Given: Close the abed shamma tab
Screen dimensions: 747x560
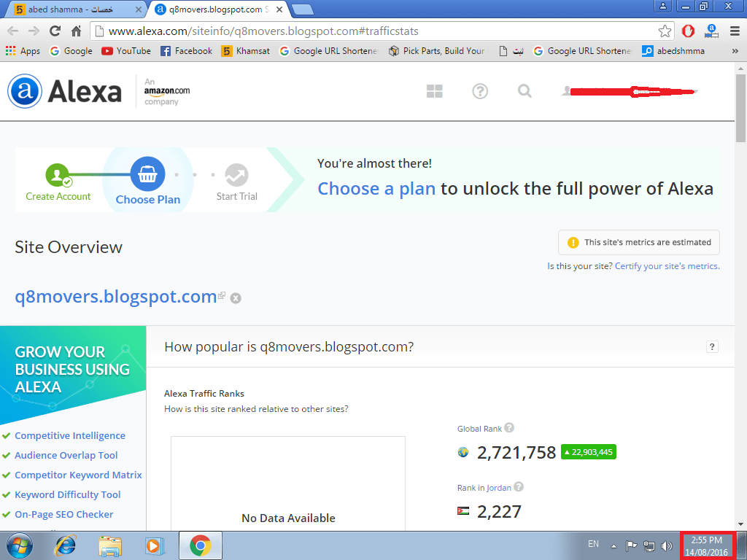Looking at the screenshot, I should 138,9.
